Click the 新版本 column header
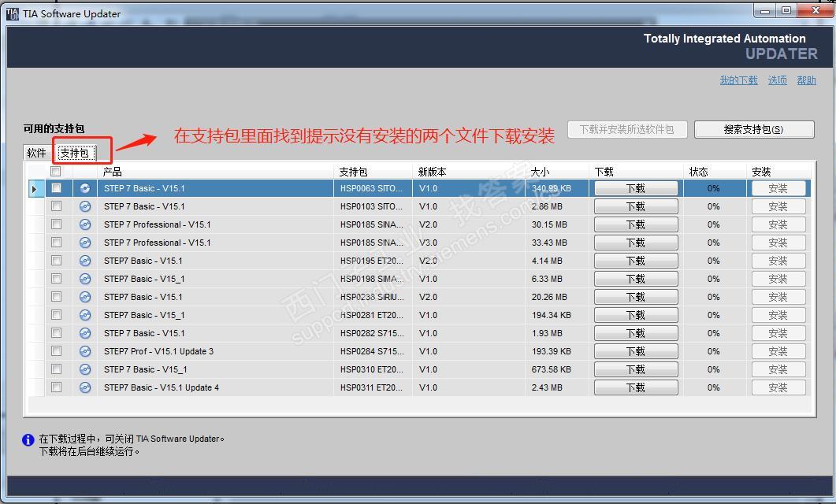 [469, 172]
